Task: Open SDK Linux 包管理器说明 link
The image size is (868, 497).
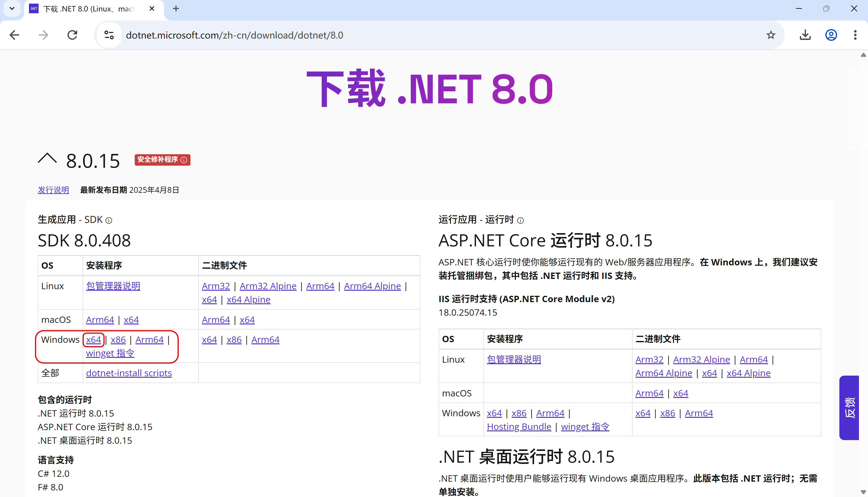Action: (x=113, y=286)
